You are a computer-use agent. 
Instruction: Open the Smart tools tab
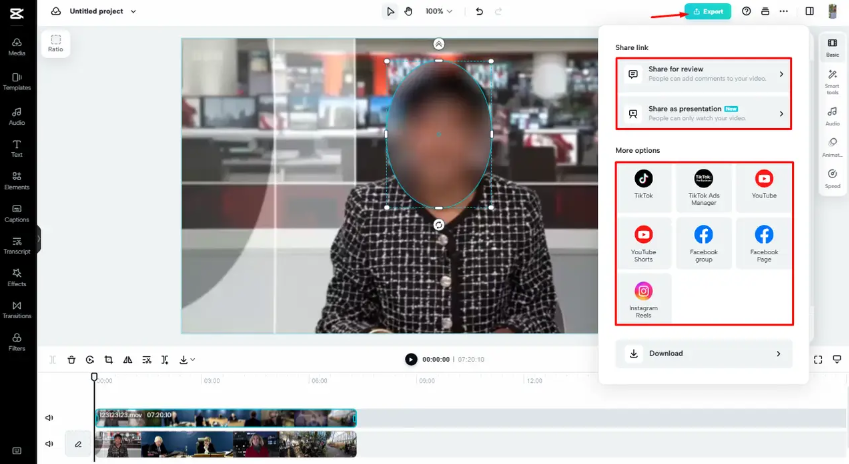tap(832, 81)
